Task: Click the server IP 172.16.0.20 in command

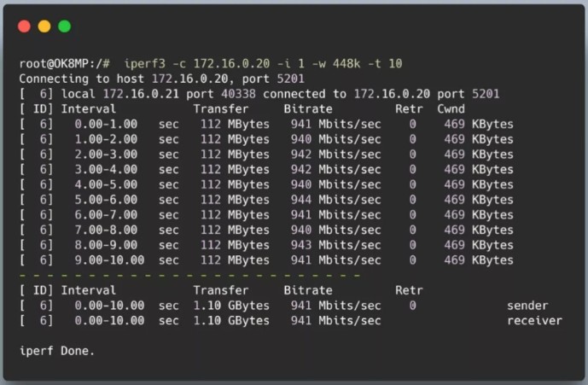Action: (x=231, y=63)
